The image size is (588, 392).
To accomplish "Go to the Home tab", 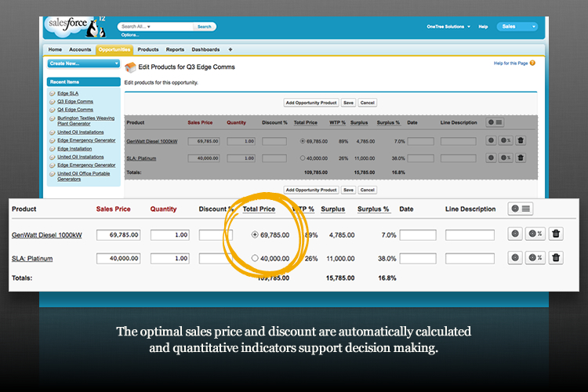I will pyautogui.click(x=55, y=49).
